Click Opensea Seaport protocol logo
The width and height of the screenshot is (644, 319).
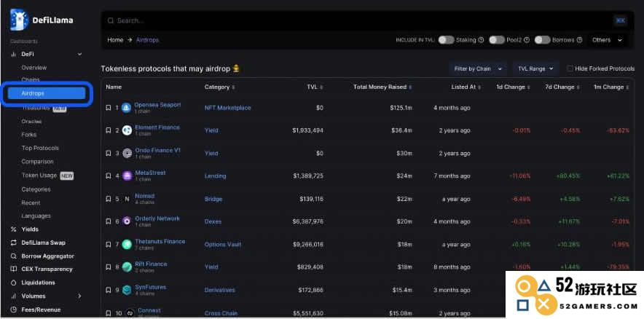(127, 108)
